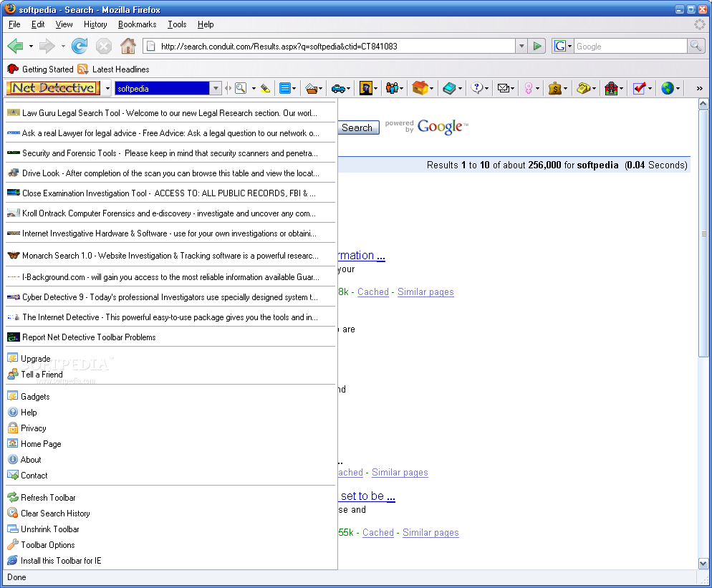
Task: Open Gadgets from the dropdown menu
Action: pos(170,396)
